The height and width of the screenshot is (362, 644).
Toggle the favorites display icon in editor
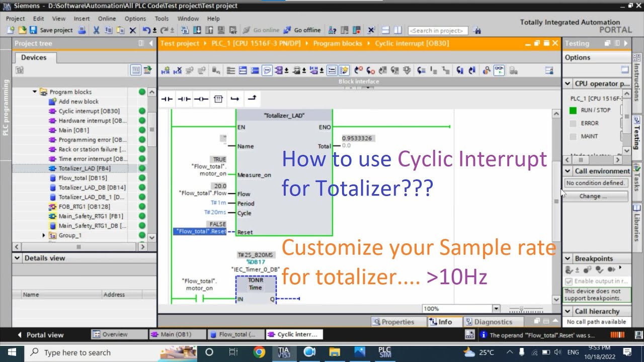point(345,70)
